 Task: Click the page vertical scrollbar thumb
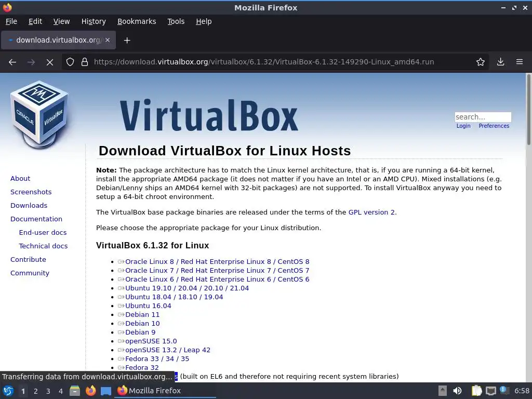click(x=528, y=110)
